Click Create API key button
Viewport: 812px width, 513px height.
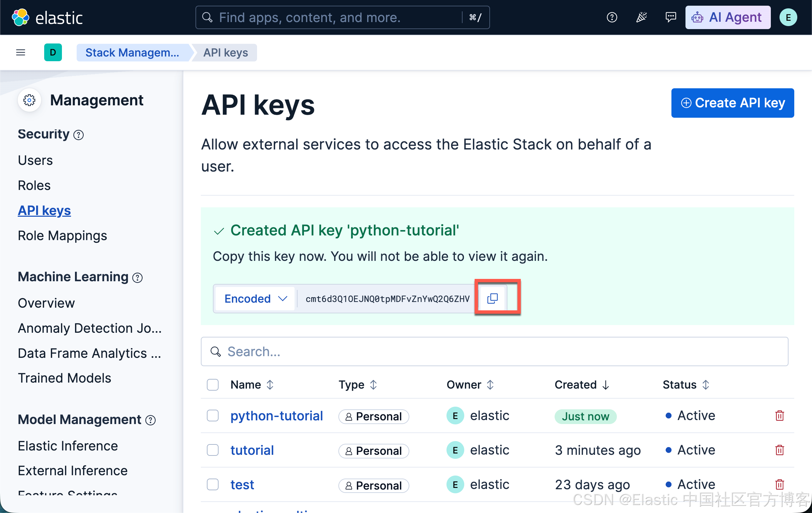[x=732, y=103]
